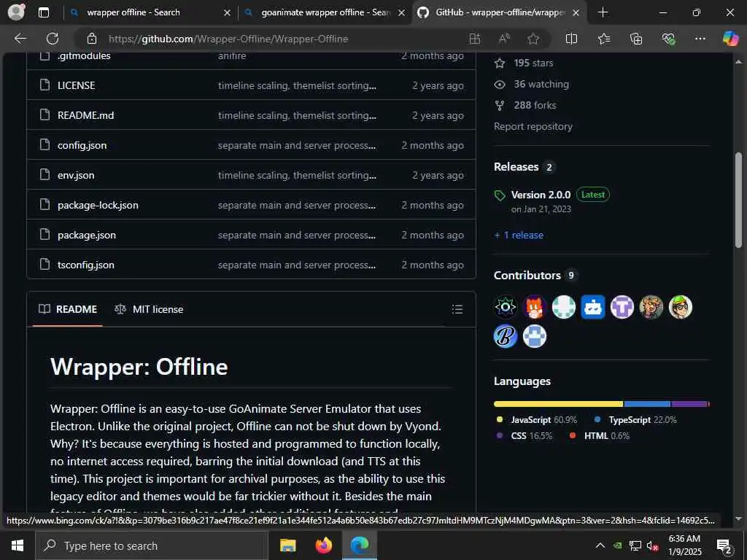Open the package-lock.json file
Image resolution: width=747 pixels, height=560 pixels.
coord(98,205)
